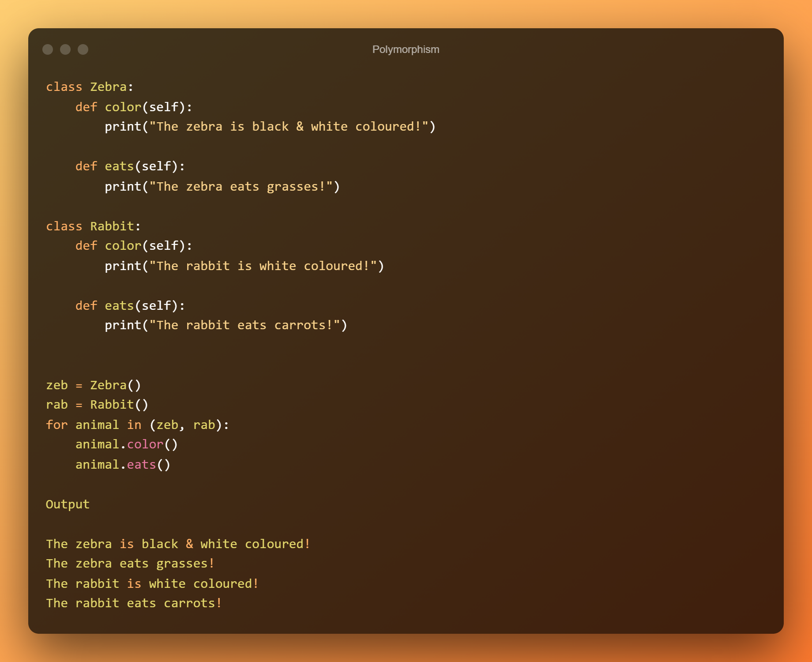
Task: Select output line "The rabbit is white coloured!"
Action: click(152, 584)
